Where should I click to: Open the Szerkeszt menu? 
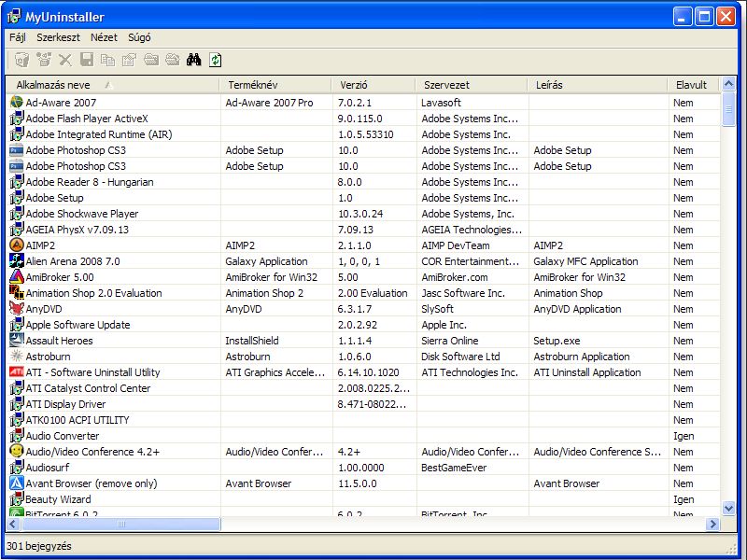[x=58, y=37]
